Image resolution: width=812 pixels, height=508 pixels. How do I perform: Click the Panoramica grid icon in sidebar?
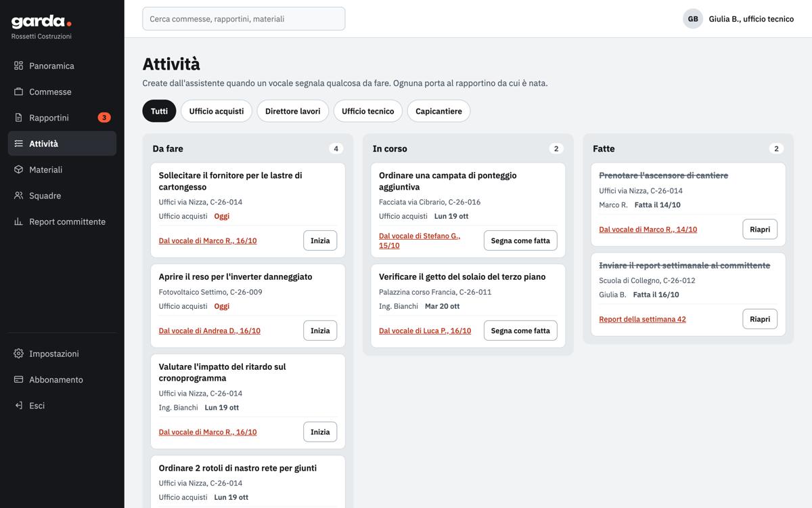(18, 66)
